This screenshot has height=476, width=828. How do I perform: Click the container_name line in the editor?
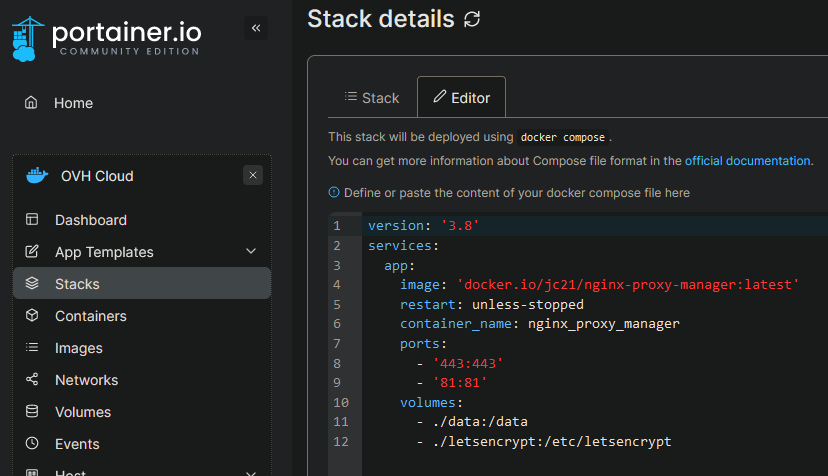click(539, 324)
